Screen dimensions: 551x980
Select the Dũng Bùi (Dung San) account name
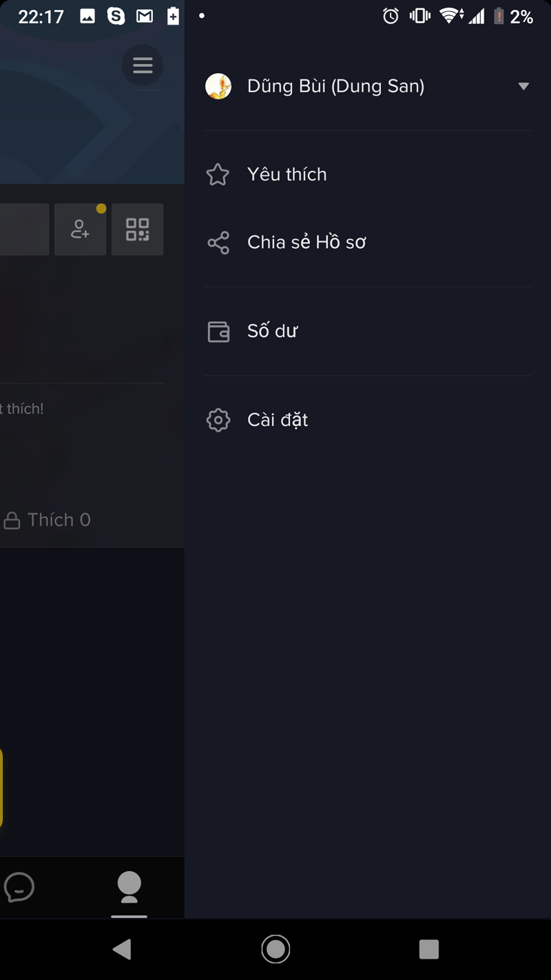[x=336, y=86]
